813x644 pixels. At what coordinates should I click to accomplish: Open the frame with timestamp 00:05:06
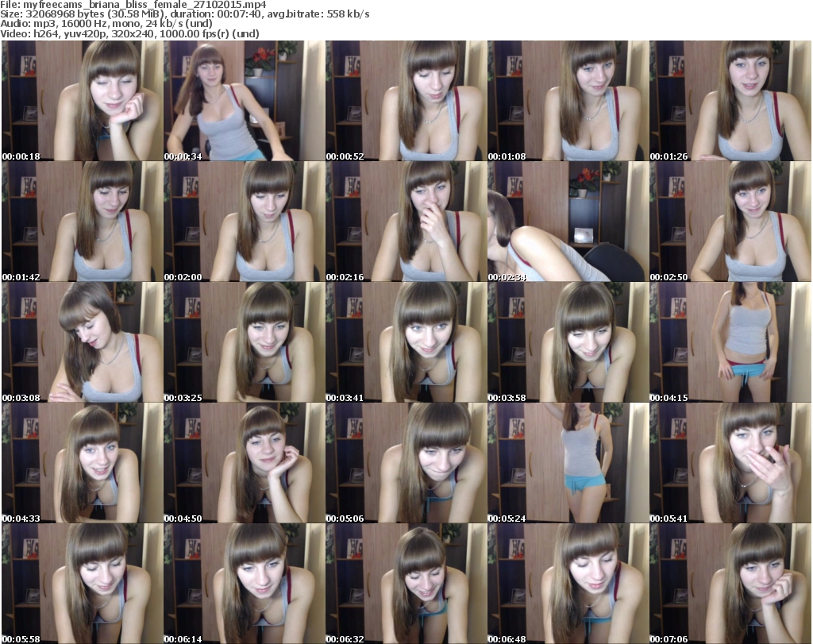point(406,463)
